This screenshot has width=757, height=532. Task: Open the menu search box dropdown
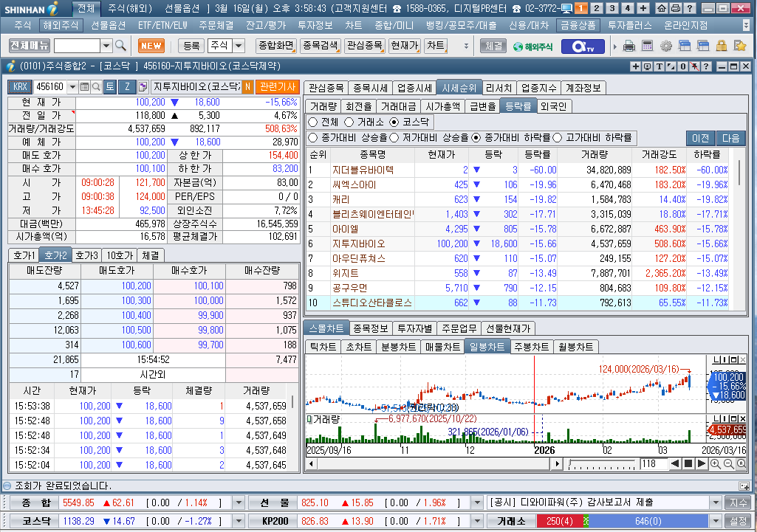pyautogui.click(x=106, y=46)
